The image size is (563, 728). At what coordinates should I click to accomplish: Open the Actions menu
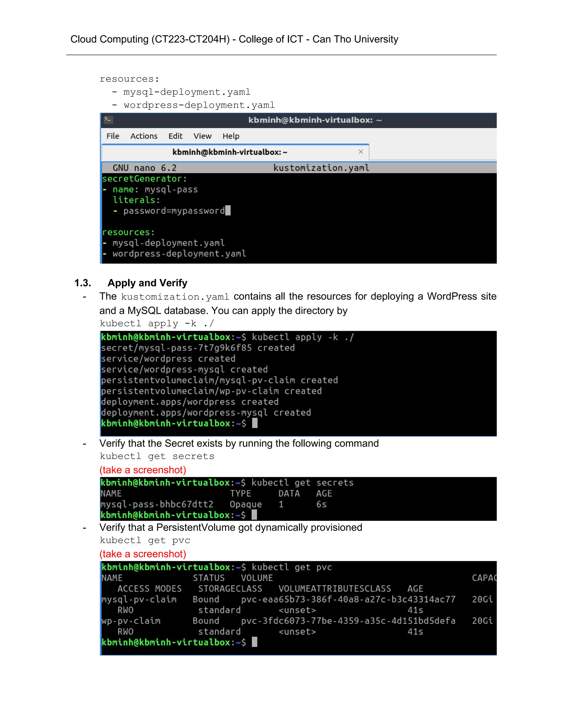pyautogui.click(x=144, y=136)
